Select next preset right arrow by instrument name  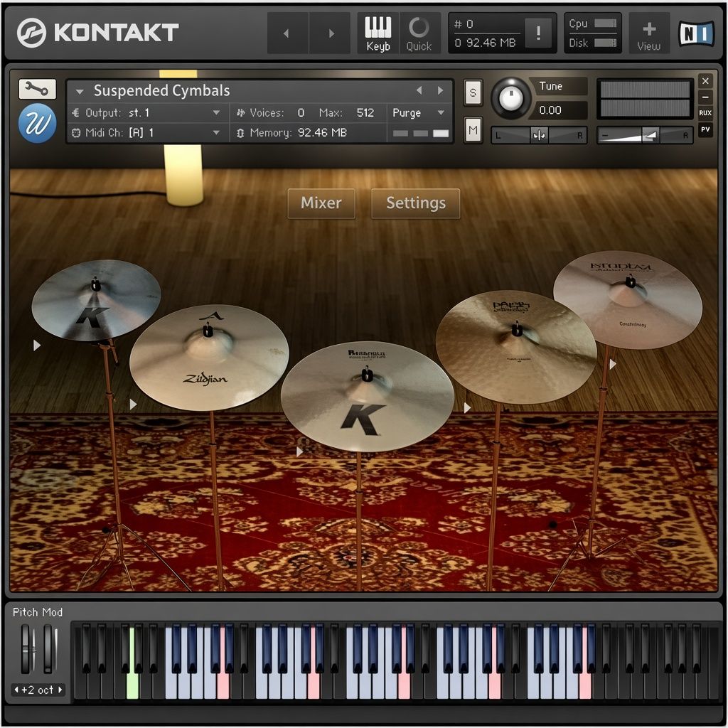440,90
